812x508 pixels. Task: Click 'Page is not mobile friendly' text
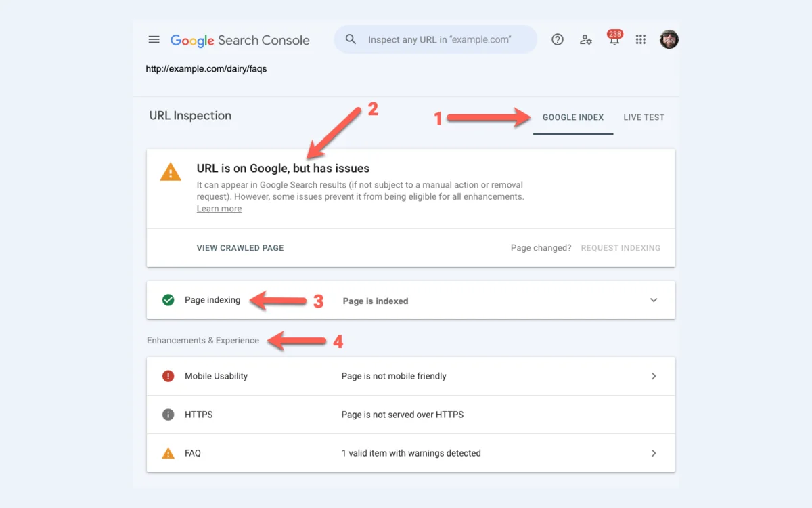pos(394,376)
